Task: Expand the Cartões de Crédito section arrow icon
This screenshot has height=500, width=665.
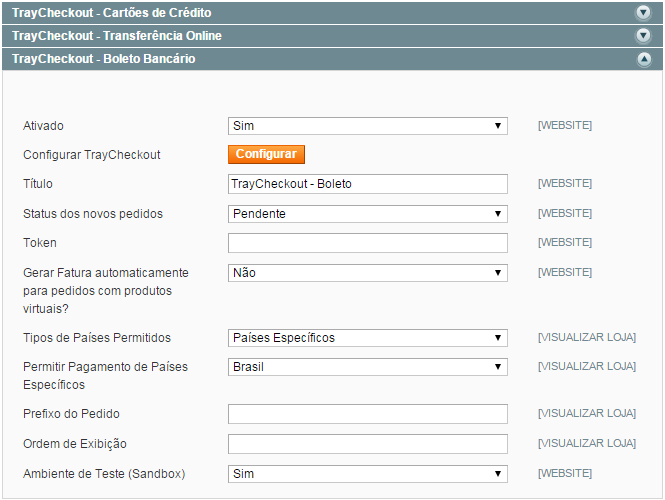Action: point(643,13)
